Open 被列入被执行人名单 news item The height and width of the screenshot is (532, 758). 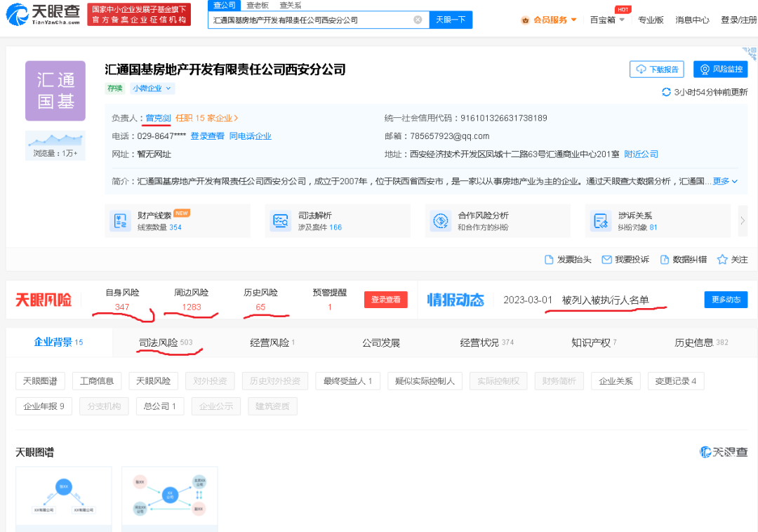[x=605, y=300]
